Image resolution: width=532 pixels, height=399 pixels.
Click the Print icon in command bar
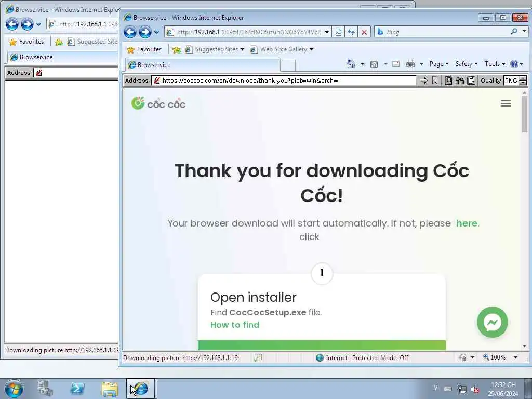tap(410, 64)
